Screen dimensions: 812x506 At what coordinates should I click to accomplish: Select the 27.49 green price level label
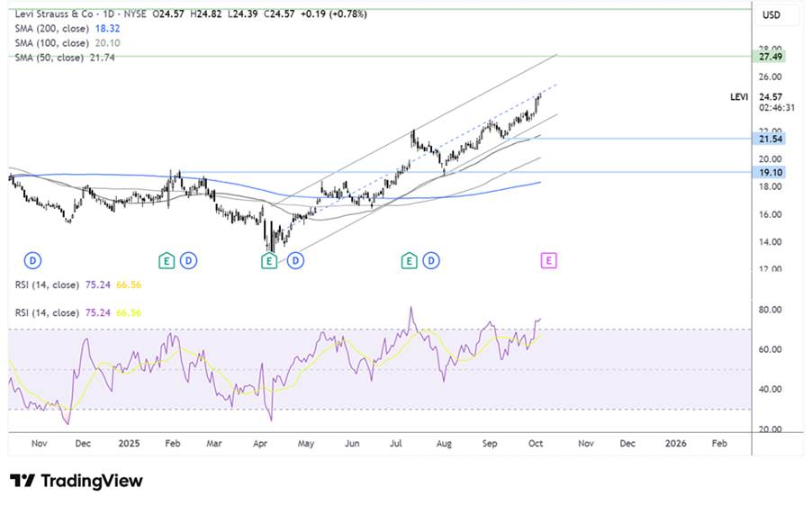(770, 57)
